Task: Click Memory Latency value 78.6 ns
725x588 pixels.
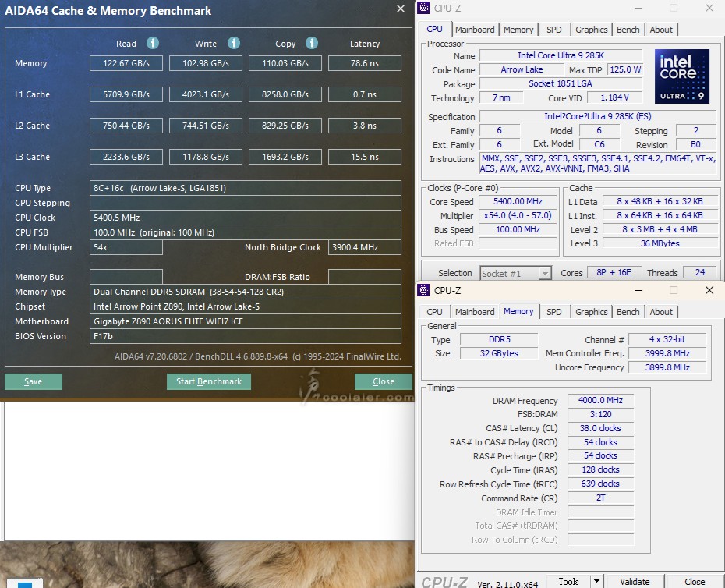Action: [365, 63]
